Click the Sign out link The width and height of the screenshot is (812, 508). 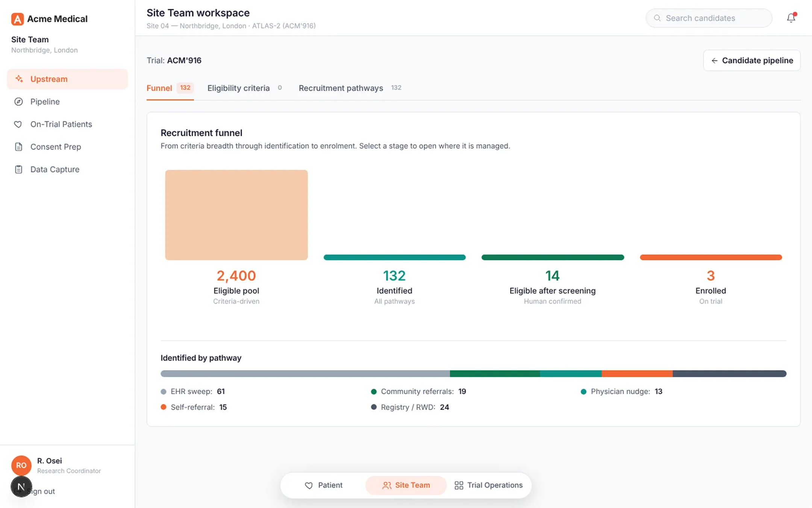click(x=41, y=491)
